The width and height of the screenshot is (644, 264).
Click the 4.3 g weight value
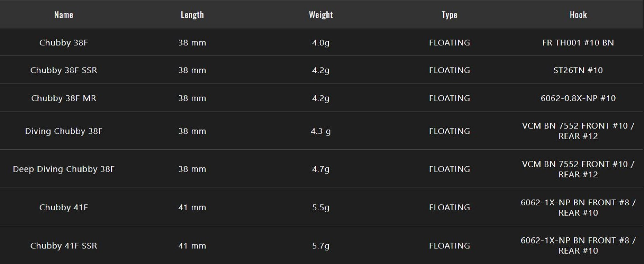click(321, 131)
